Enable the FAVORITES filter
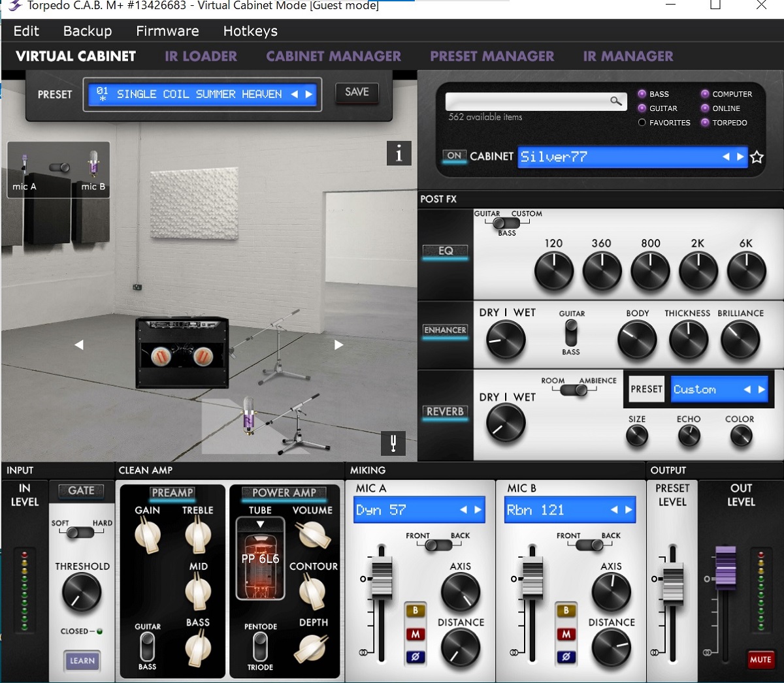 click(x=642, y=123)
